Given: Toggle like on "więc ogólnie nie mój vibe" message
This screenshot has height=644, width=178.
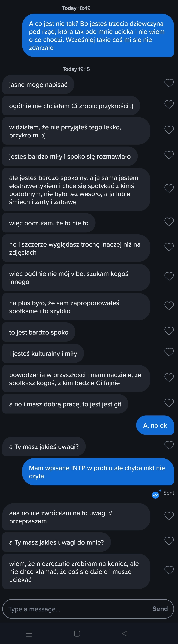Looking at the screenshot, I should pos(169,277).
